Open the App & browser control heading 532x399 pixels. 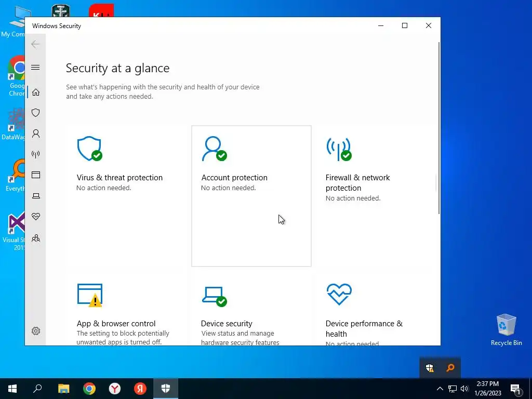point(116,323)
